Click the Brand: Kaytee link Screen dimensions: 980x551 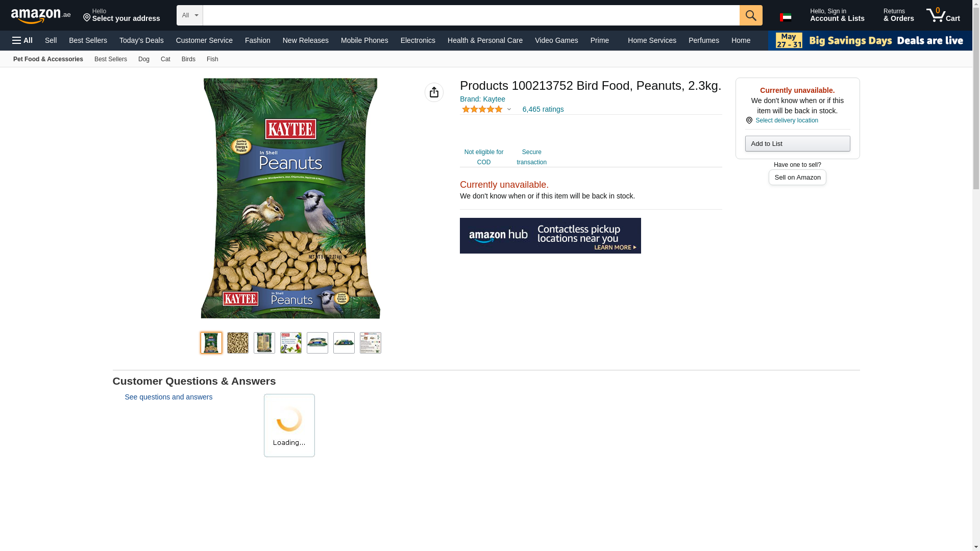(x=482, y=99)
